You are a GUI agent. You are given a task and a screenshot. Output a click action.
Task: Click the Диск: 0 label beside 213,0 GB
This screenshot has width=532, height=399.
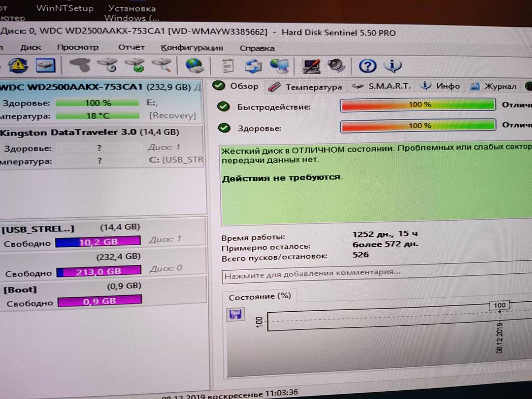click(166, 269)
